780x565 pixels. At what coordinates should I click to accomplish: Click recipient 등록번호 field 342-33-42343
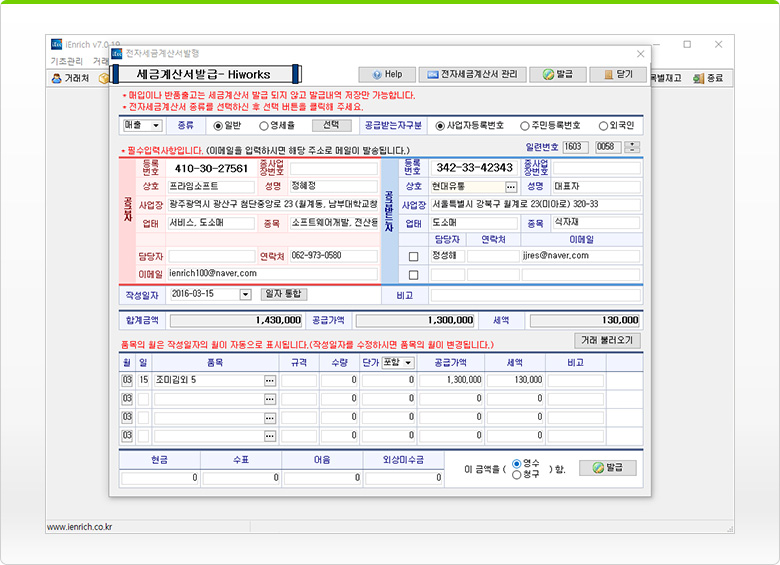click(475, 168)
